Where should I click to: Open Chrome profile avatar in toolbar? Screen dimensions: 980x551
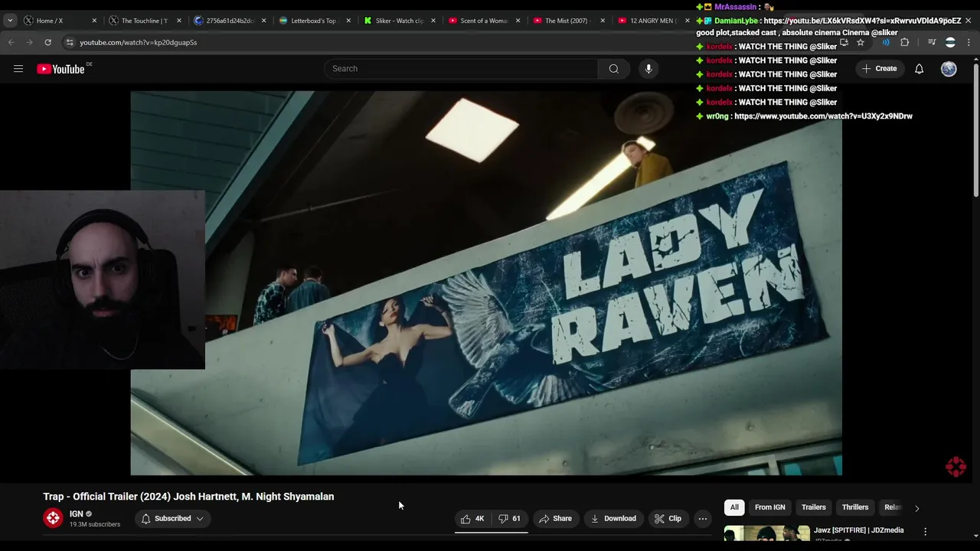(950, 42)
